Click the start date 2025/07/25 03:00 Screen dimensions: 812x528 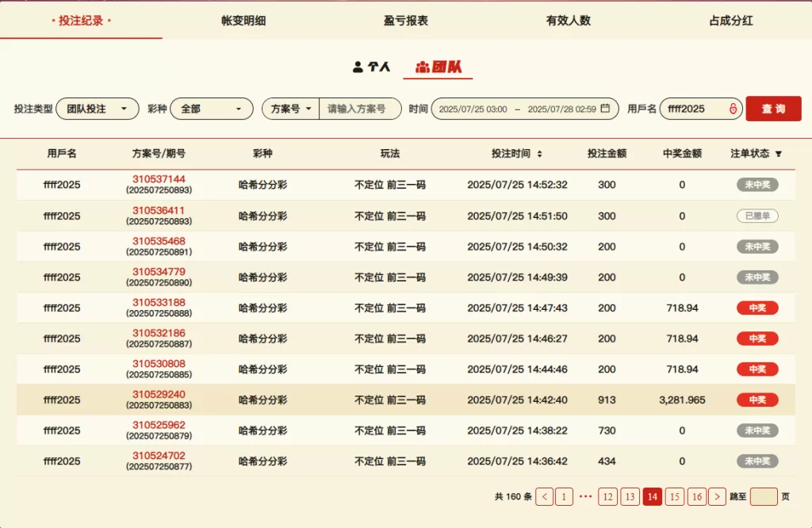(473, 109)
